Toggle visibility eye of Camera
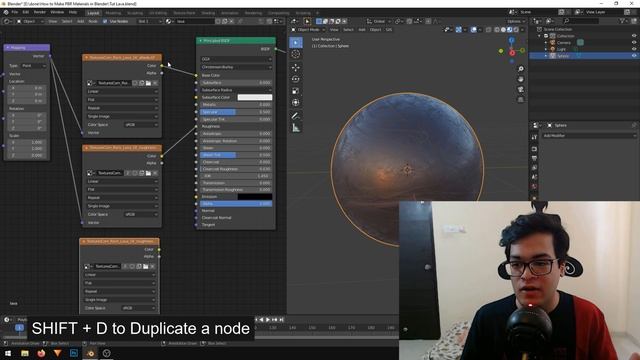The height and width of the screenshot is (360, 640). (x=634, y=42)
